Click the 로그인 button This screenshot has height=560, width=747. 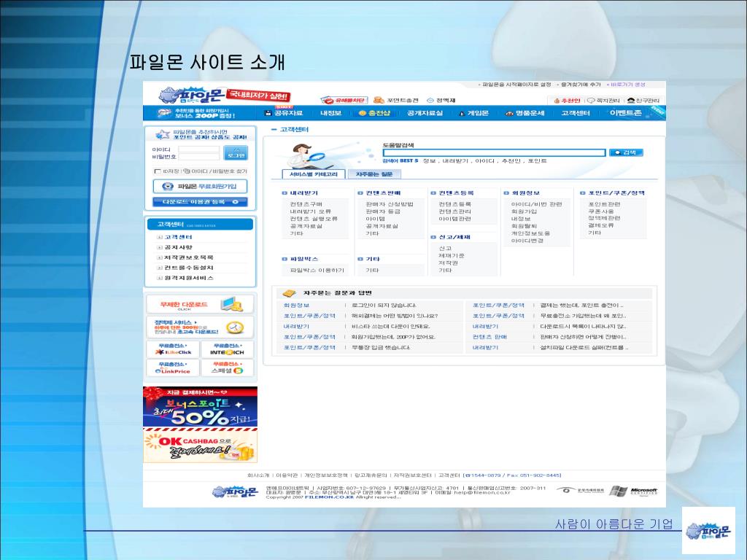(236, 153)
